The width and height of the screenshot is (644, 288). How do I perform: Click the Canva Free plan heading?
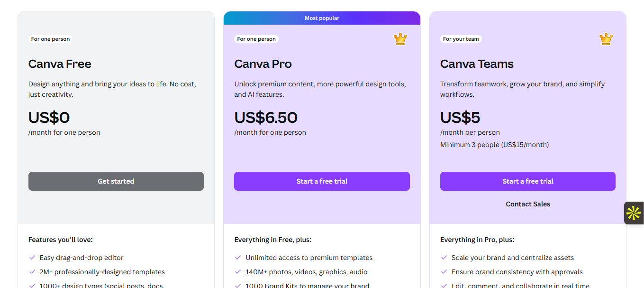tap(60, 64)
